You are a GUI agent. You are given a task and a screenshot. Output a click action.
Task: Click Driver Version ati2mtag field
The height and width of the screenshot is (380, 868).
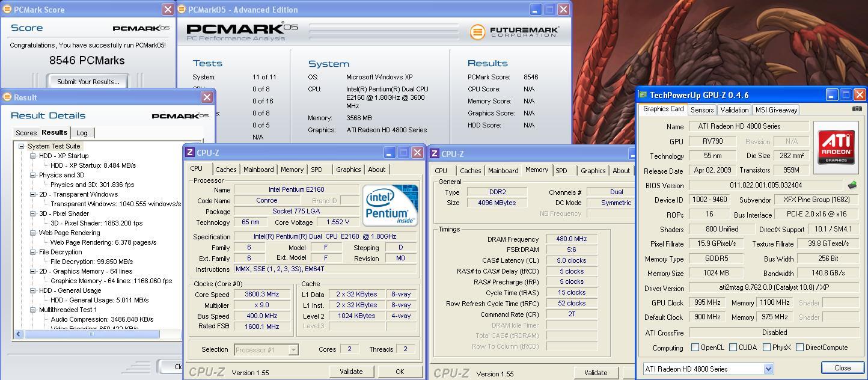pos(774,288)
